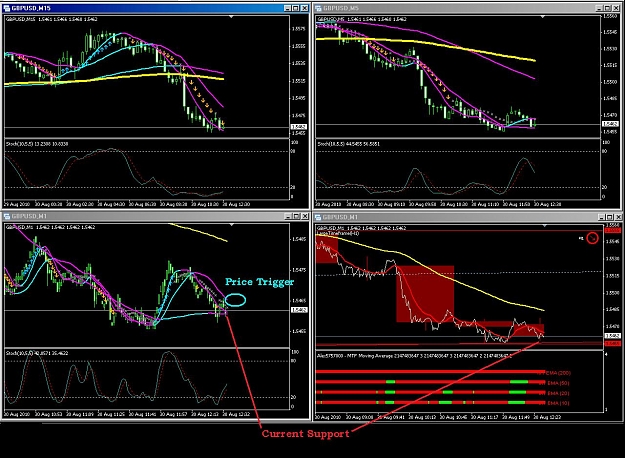Click the GBPUSD,M15 window title icon

click(6, 8)
